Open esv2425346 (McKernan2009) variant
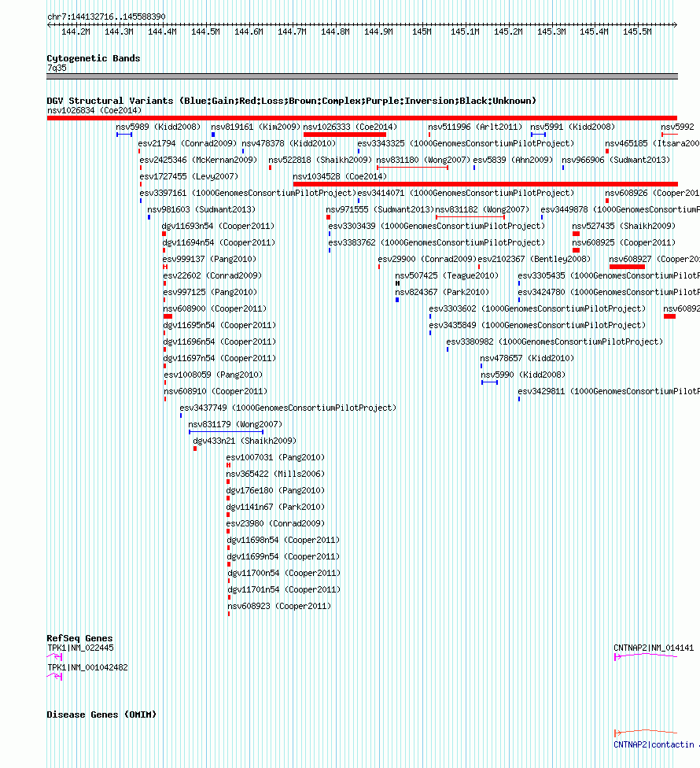The image size is (700, 768). pyautogui.click(x=198, y=161)
